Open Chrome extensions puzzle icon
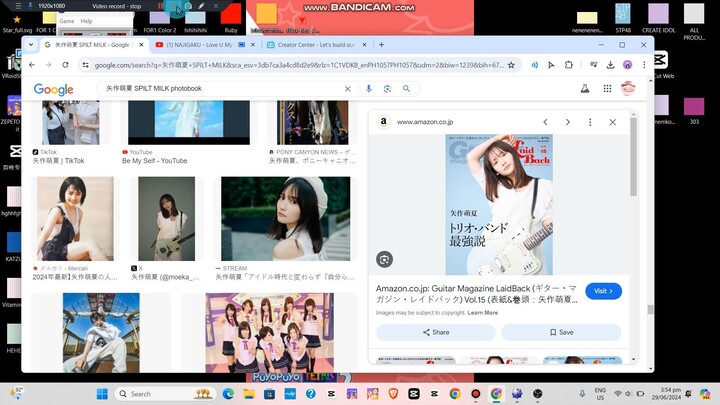This screenshot has height=405, width=720. point(568,65)
